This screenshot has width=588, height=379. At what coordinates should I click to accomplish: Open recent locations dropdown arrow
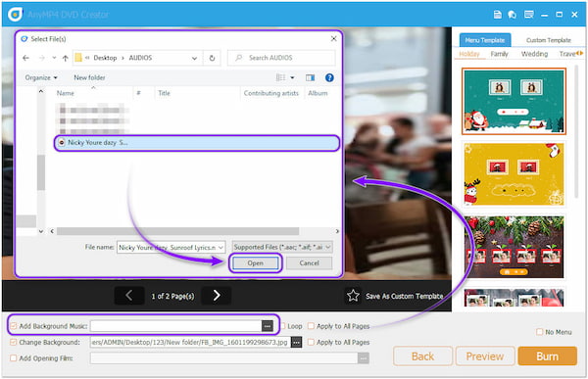(x=54, y=58)
